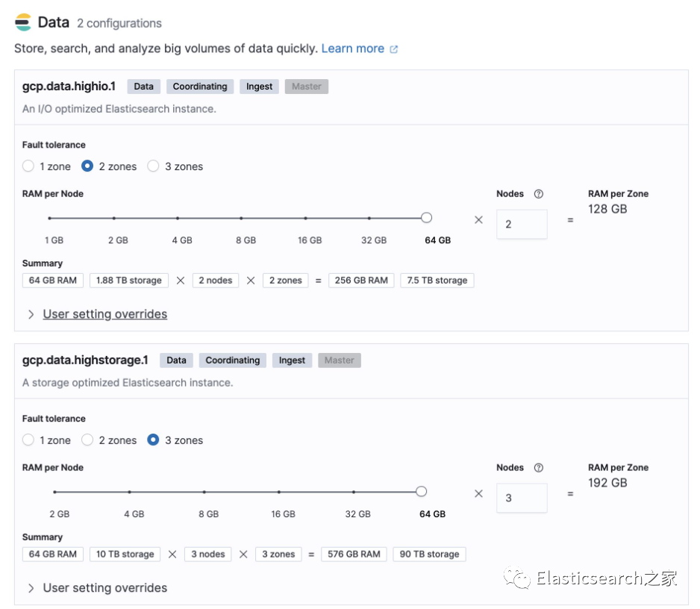700x609 pixels.
Task: Select 2 zones for gcp.data.highstorage.1
Action: pyautogui.click(x=87, y=440)
